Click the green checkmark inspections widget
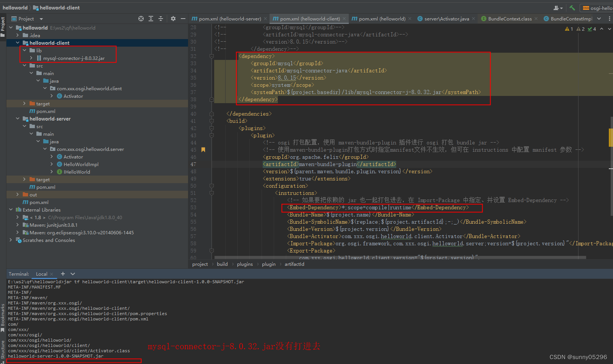613x364 pixels. [590, 28]
